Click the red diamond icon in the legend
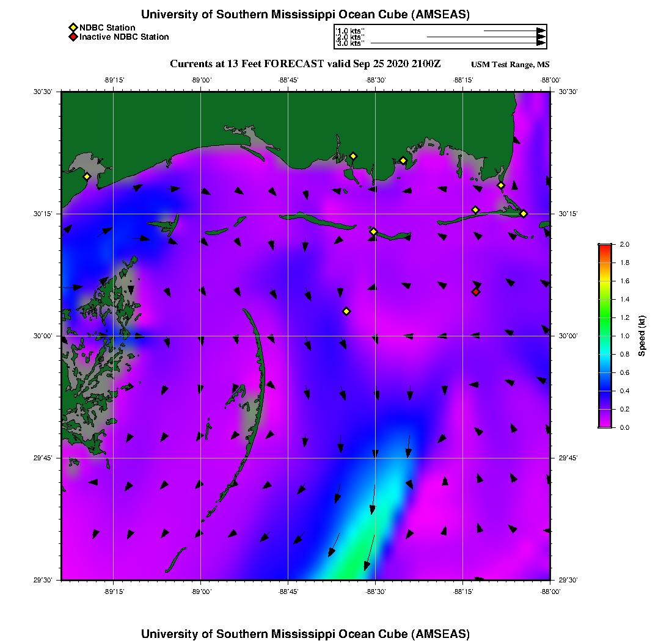Viewport: 672px width, 641px height. (x=73, y=37)
